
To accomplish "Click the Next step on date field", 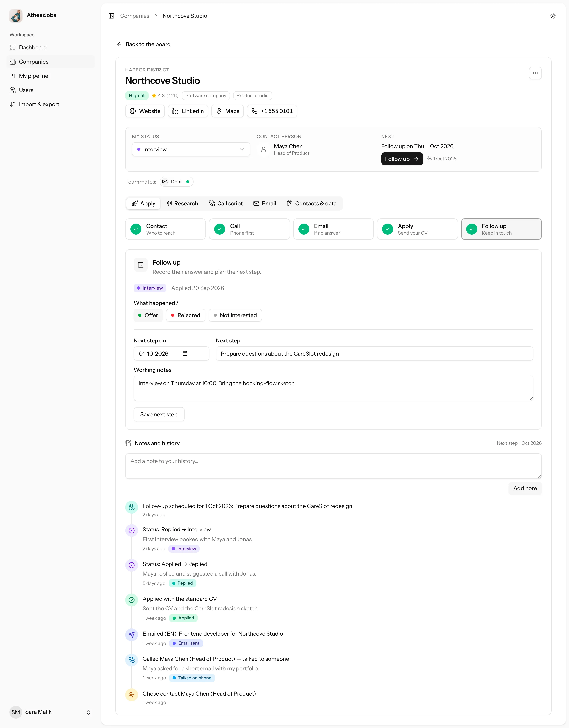I will pos(171,353).
